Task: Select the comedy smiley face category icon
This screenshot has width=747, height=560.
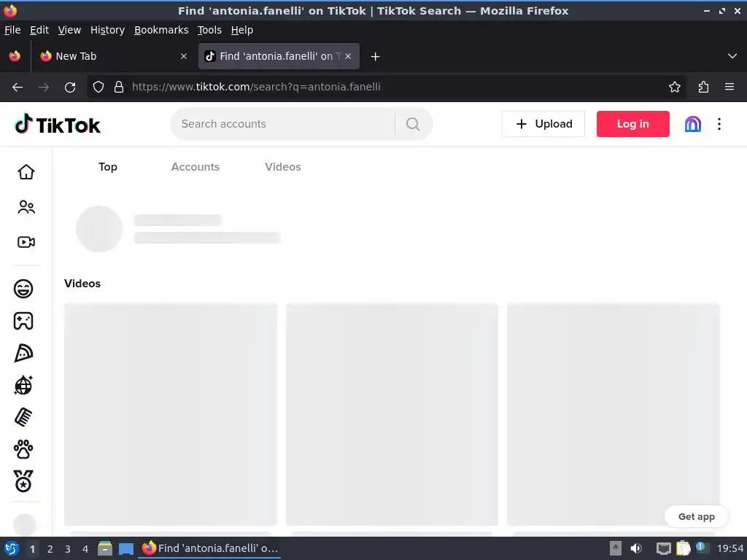Action: 23,289
